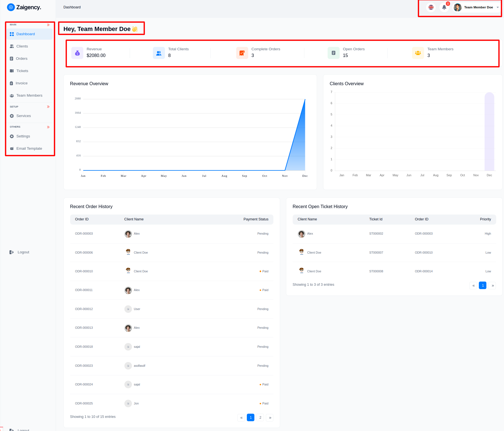Click the Paid status for ODR-000024
504x431 pixels.
(x=264, y=384)
